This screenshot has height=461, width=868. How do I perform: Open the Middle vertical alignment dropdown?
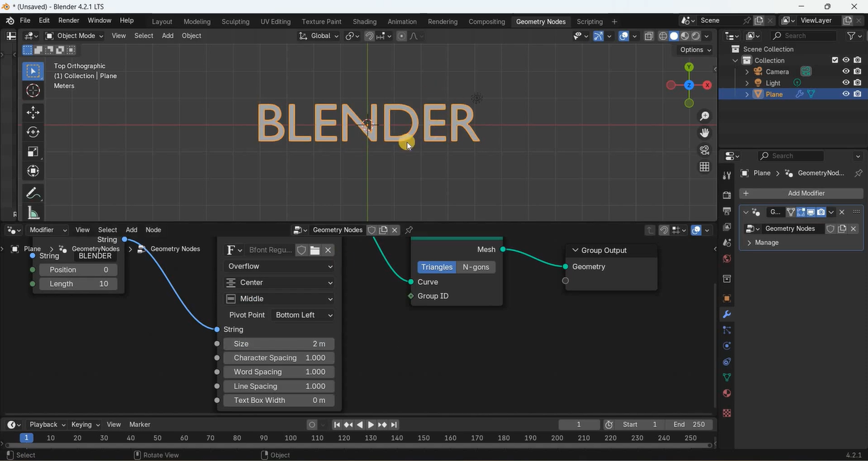pos(279,299)
